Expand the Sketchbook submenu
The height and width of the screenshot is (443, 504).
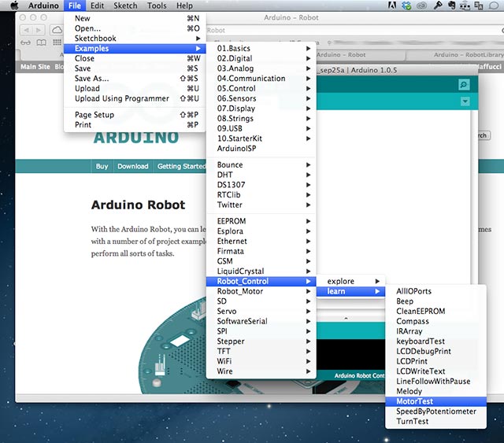tap(135, 39)
